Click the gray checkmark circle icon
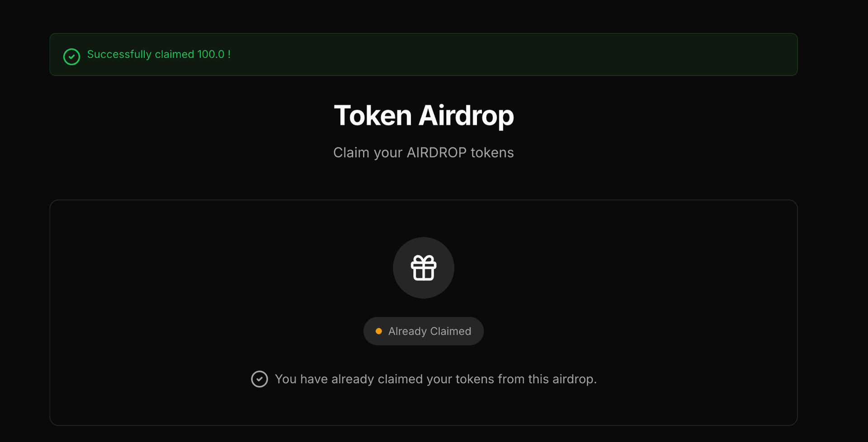 259,379
